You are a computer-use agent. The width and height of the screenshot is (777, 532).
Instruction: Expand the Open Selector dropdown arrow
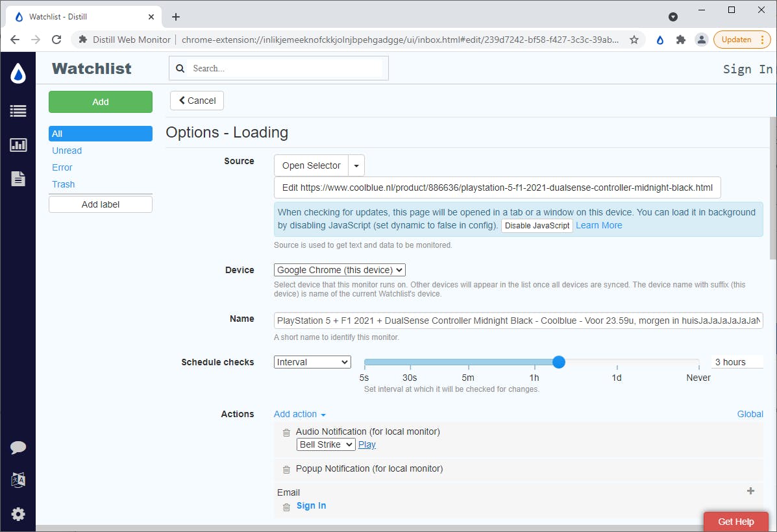pyautogui.click(x=356, y=165)
